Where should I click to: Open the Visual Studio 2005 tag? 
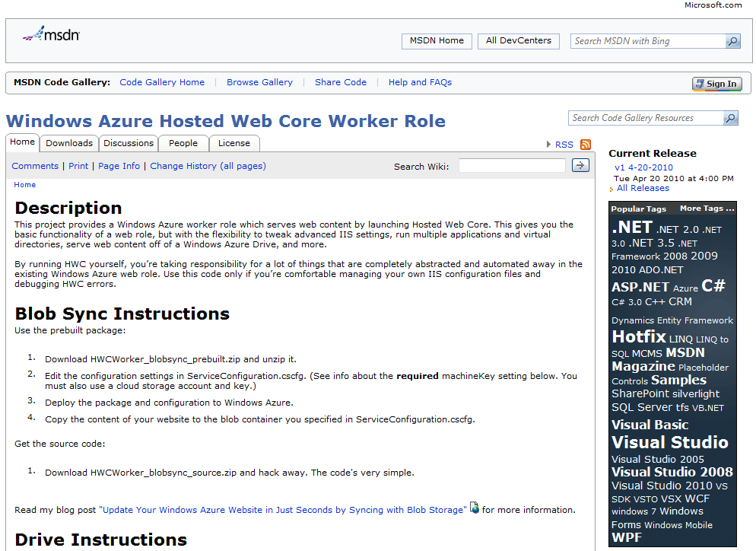(658, 460)
